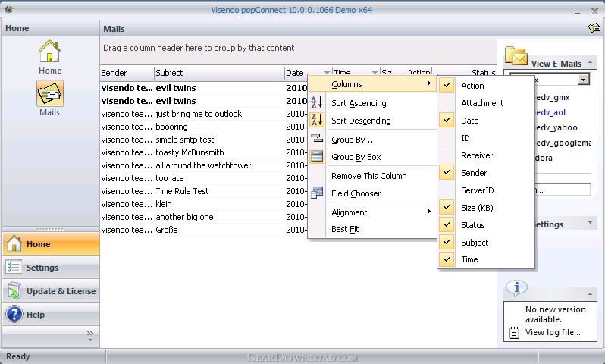Select the 'all around the watchtower' mail
This screenshot has width=605, height=364.
point(204,165)
